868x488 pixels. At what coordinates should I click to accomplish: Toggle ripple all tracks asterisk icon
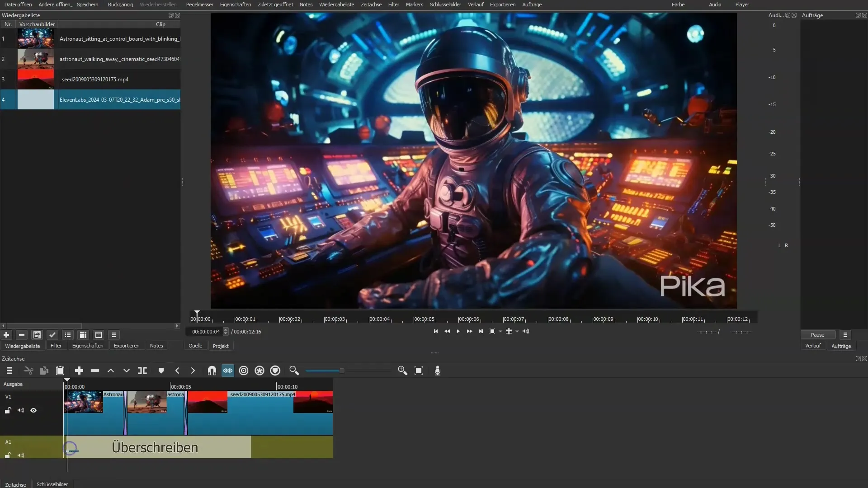(259, 371)
